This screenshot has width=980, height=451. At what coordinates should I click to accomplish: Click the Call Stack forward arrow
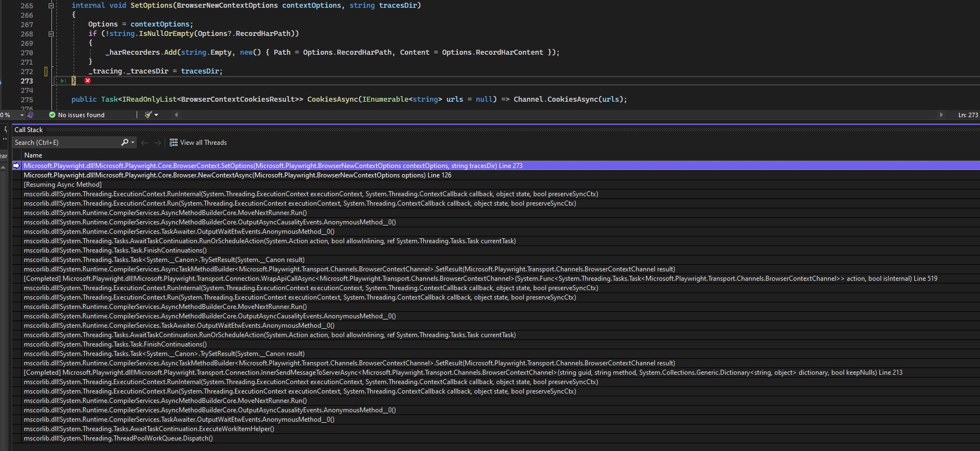157,143
